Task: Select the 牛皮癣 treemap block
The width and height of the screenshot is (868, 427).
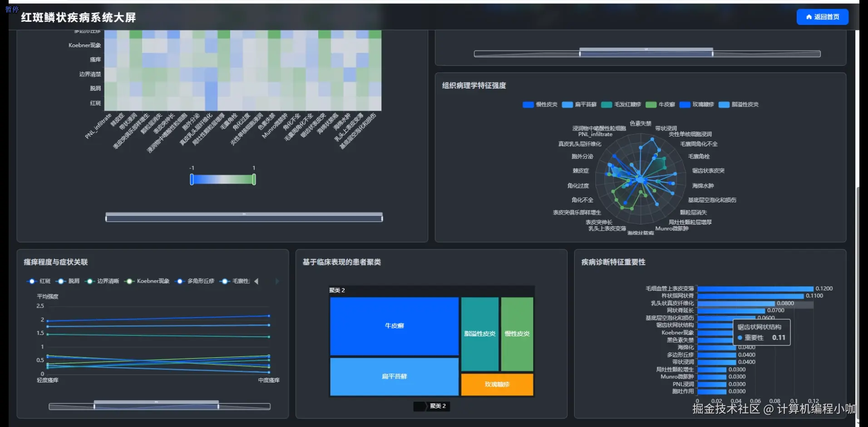Action: pos(394,326)
